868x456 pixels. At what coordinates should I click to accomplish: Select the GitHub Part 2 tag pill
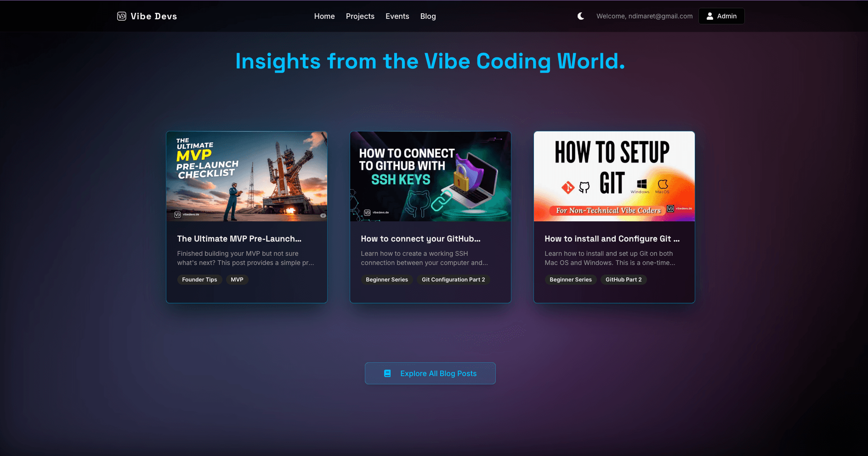point(624,280)
